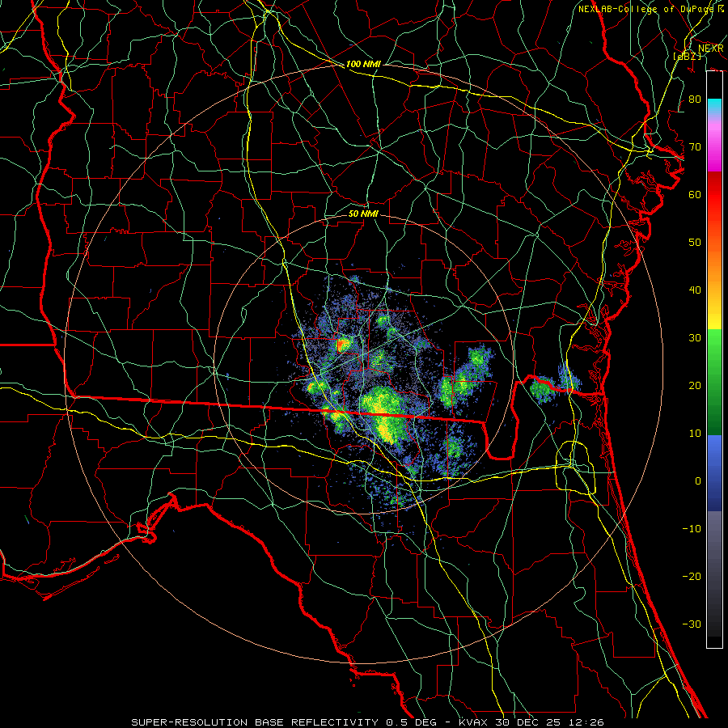Image resolution: width=728 pixels, height=728 pixels.
Task: Click the cyan top segment of the color bar
Action: tap(714, 107)
